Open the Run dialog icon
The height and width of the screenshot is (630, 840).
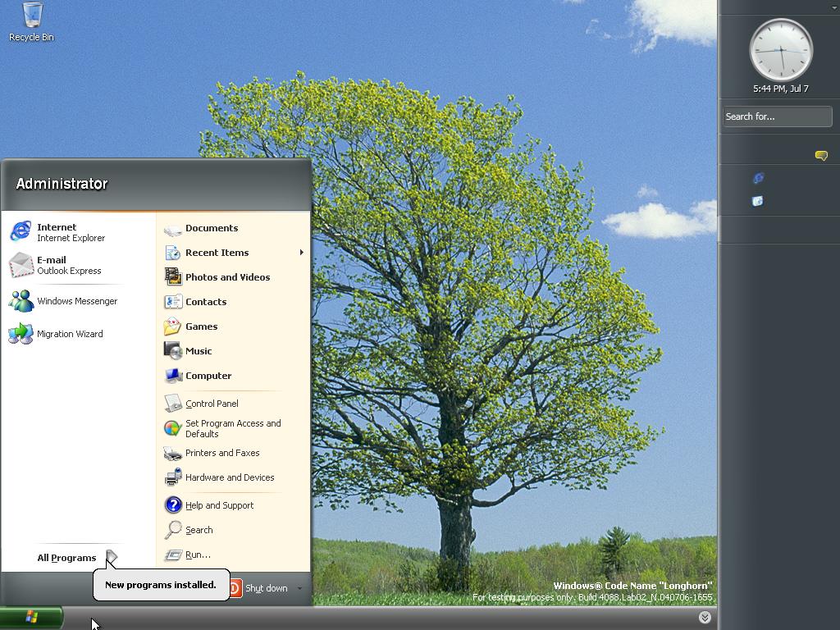172,555
